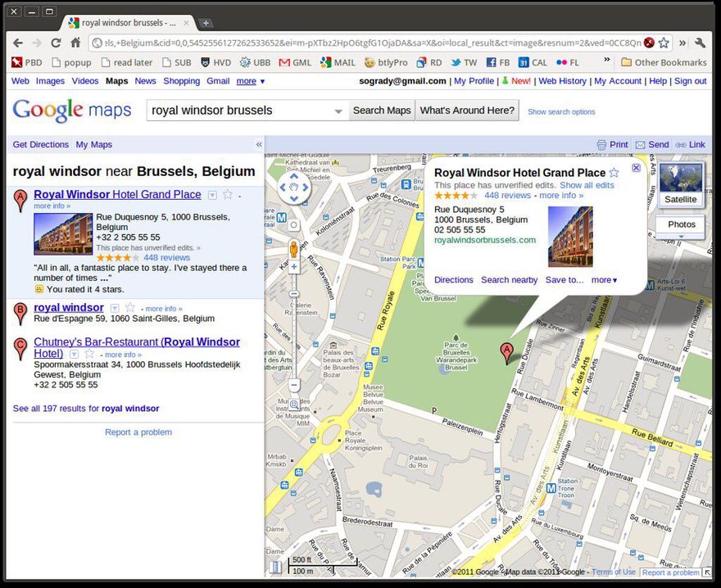This screenshot has width=721, height=588.
Task: Switch map to Satellite view
Action: coord(681,184)
